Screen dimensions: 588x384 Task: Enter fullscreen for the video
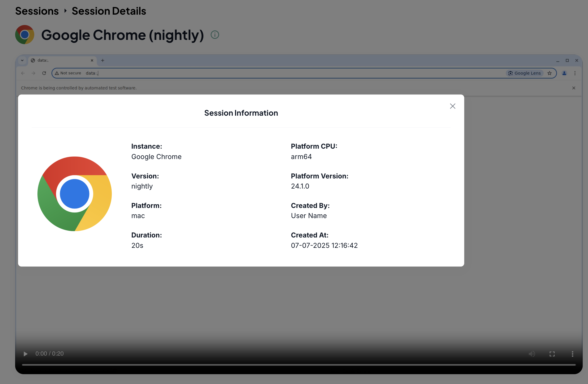[x=552, y=354]
